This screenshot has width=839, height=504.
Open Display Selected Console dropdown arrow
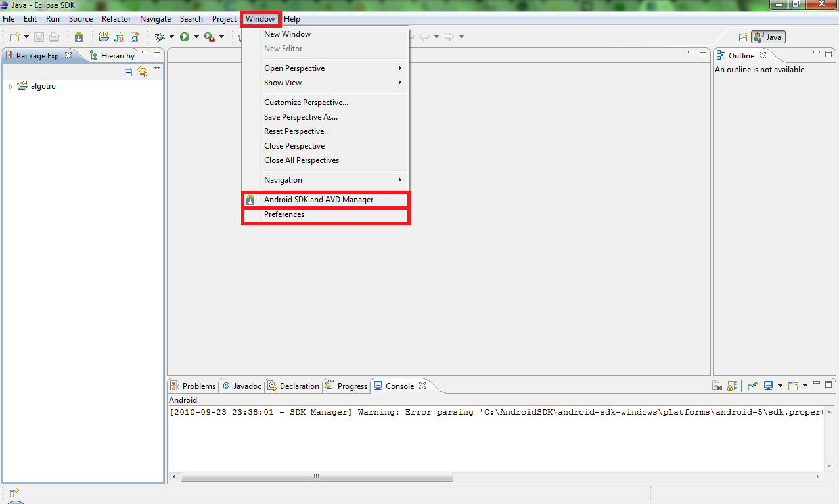[780, 386]
